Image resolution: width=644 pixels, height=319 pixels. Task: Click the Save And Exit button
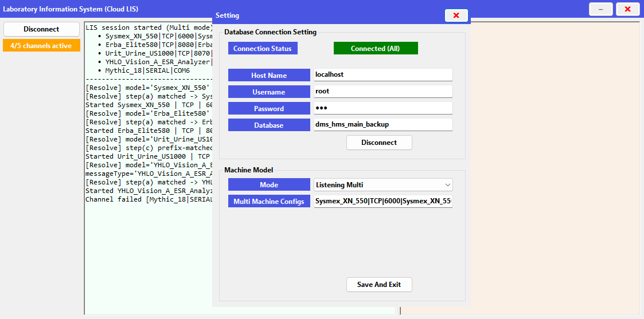point(379,285)
